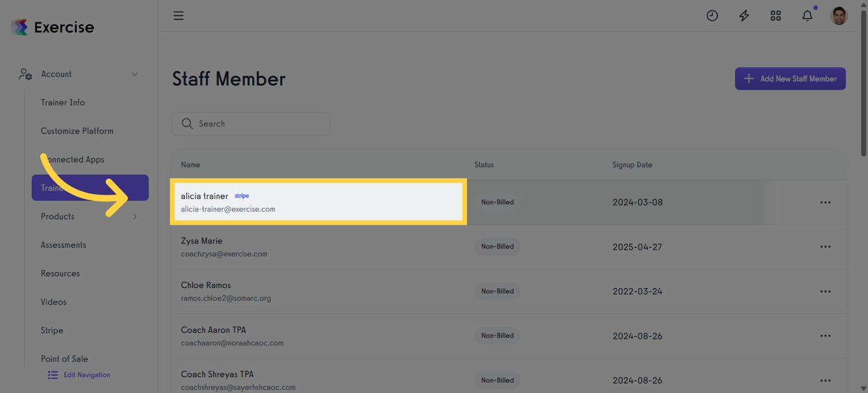This screenshot has width=868, height=393.
Task: Open Assessments in the sidebar
Action: pyautogui.click(x=64, y=245)
